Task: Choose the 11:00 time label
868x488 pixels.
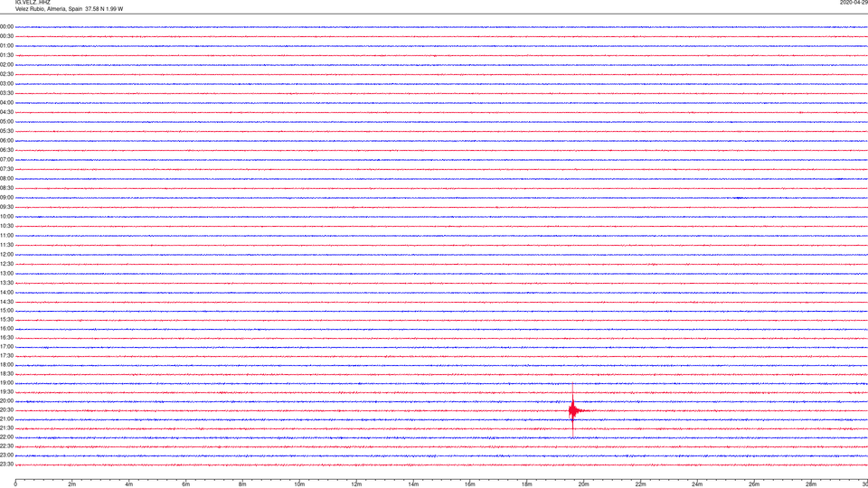Action: point(6,235)
